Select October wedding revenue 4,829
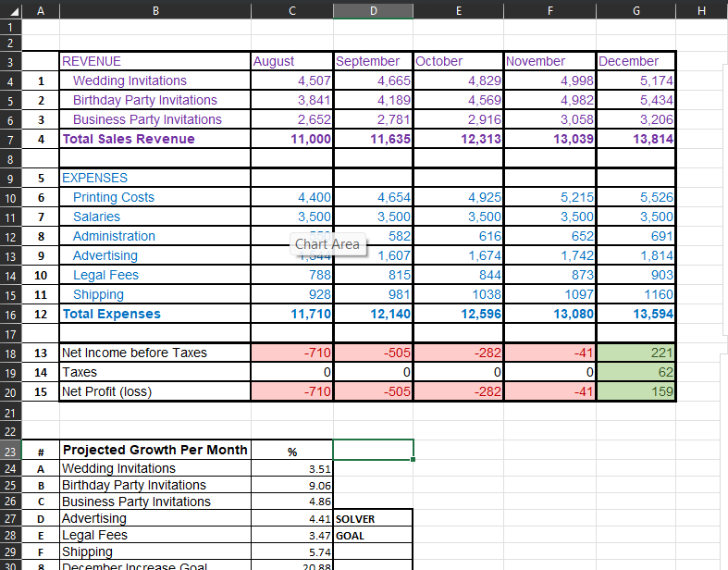The height and width of the screenshot is (570, 728). (458, 81)
